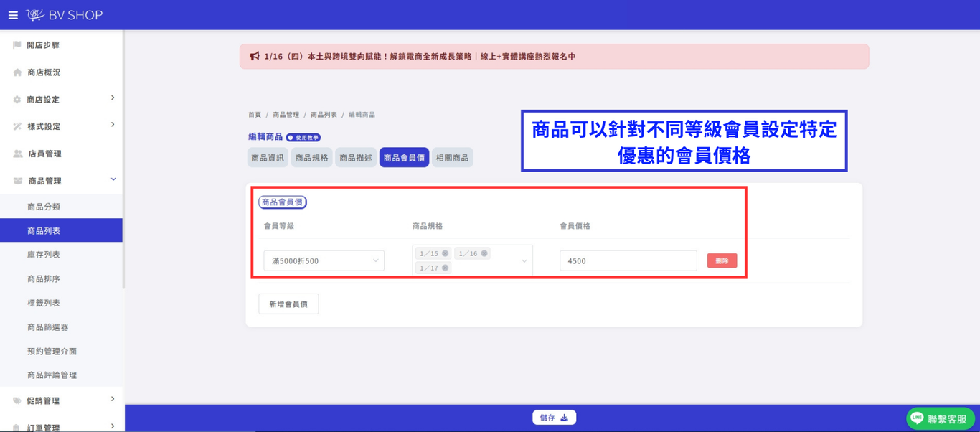Click the LINE icon in 聯繫客服
980x432 pixels.
pyautogui.click(x=917, y=418)
